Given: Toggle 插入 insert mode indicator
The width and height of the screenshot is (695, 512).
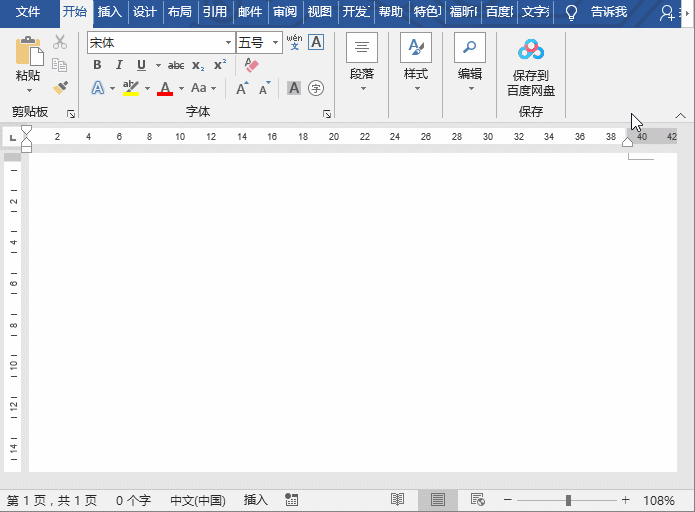Looking at the screenshot, I should 256,500.
